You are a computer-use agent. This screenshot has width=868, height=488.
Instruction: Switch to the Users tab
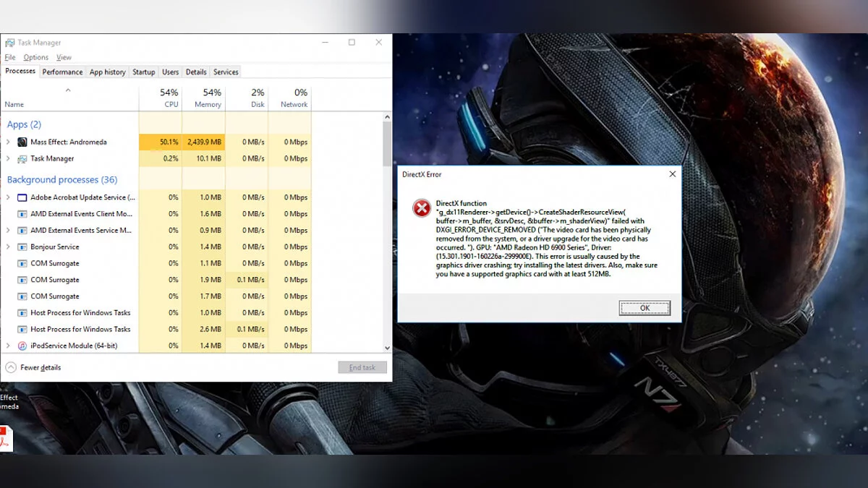tap(171, 72)
